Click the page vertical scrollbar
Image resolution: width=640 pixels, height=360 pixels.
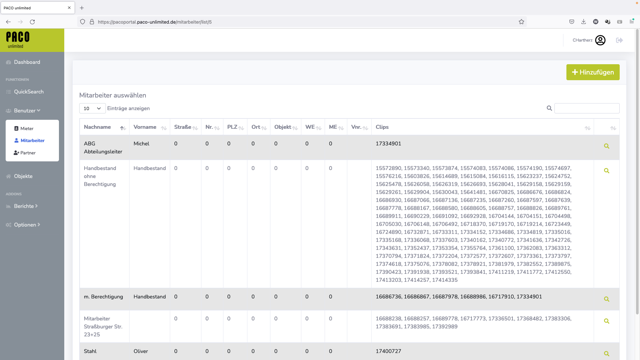(637, 171)
